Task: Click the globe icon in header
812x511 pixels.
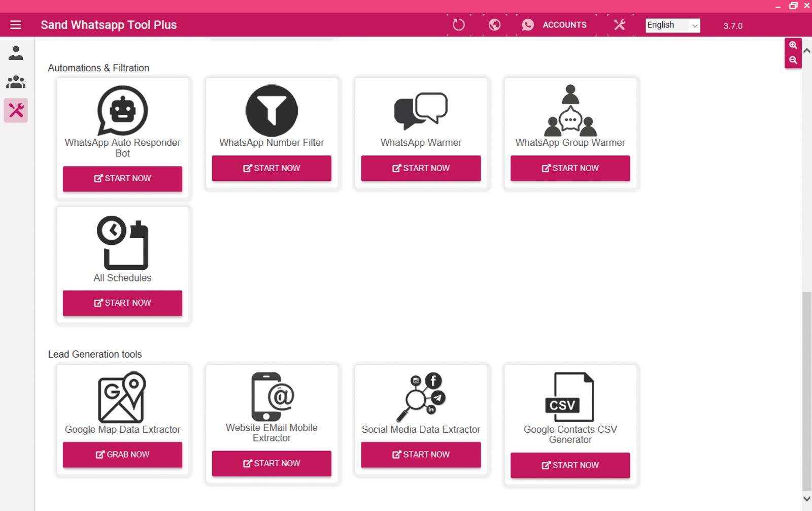Action: pyautogui.click(x=495, y=25)
